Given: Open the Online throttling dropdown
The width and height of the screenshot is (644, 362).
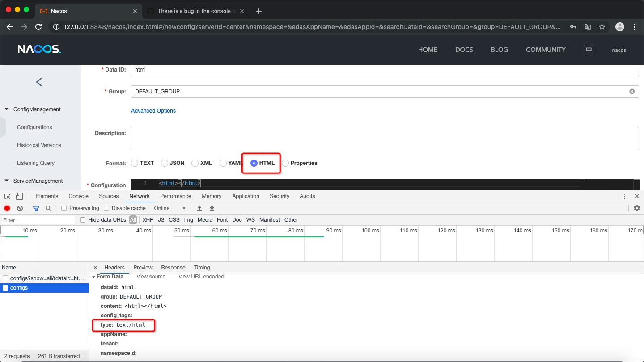Looking at the screenshot, I should (x=169, y=208).
